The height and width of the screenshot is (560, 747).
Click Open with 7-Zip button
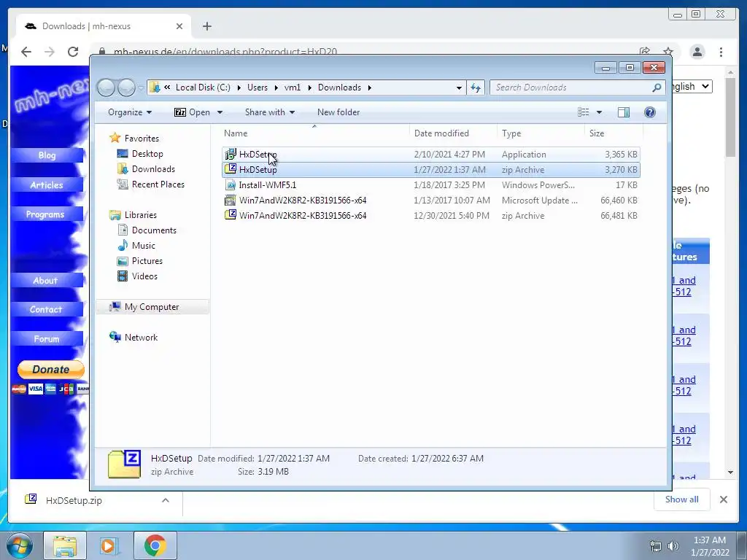192,112
